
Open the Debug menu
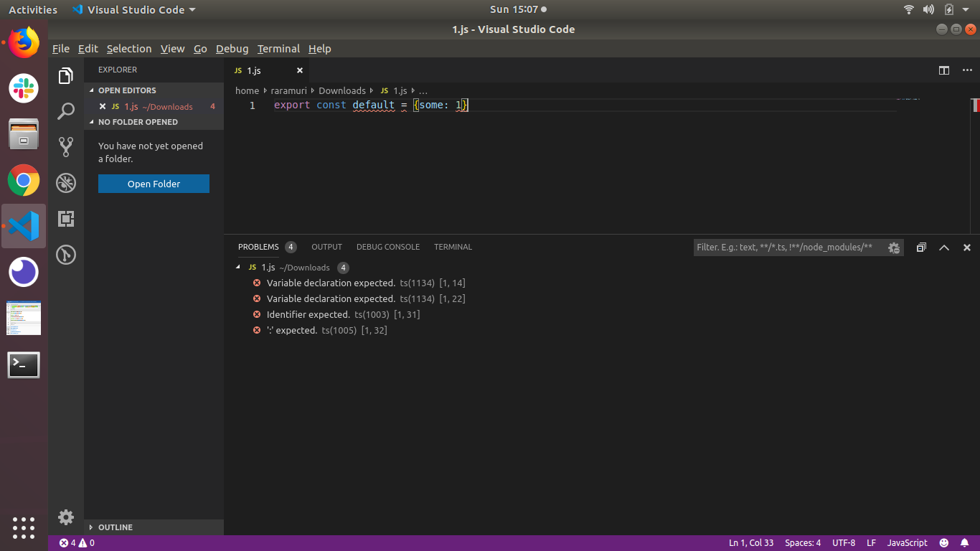232,49
